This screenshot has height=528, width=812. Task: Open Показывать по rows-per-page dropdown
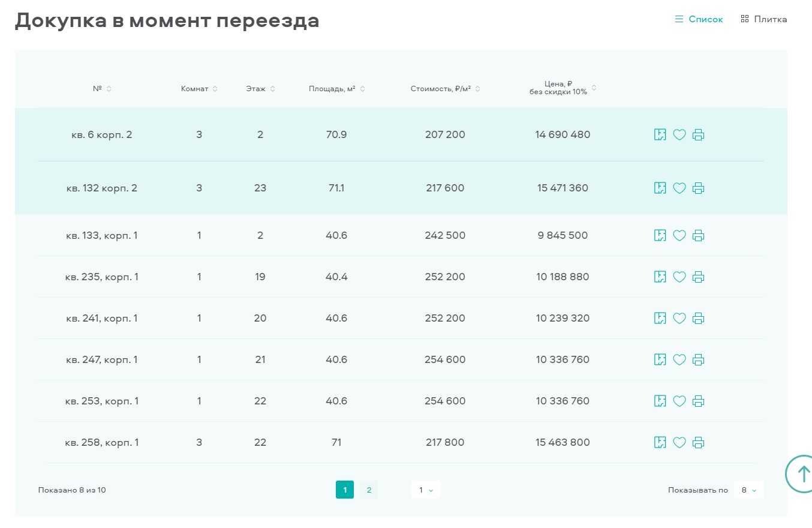749,490
